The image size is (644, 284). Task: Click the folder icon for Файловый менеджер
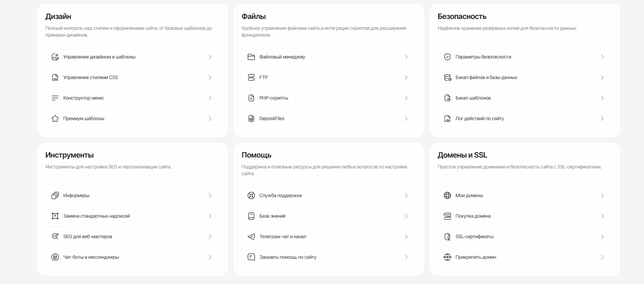click(x=251, y=57)
